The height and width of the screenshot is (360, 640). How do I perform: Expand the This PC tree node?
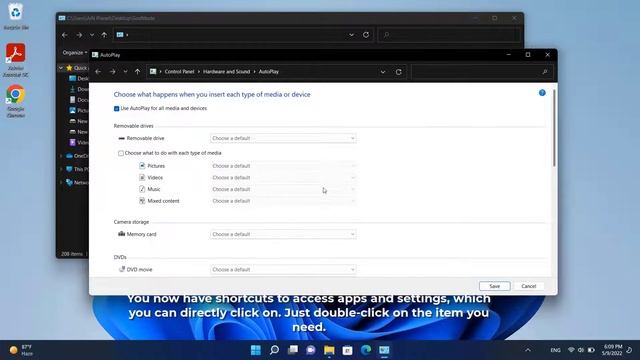61,169
